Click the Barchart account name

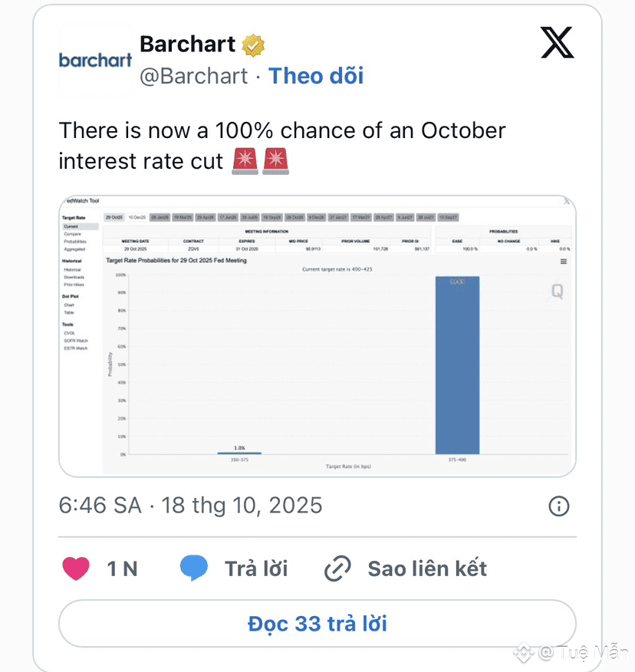pos(187,44)
